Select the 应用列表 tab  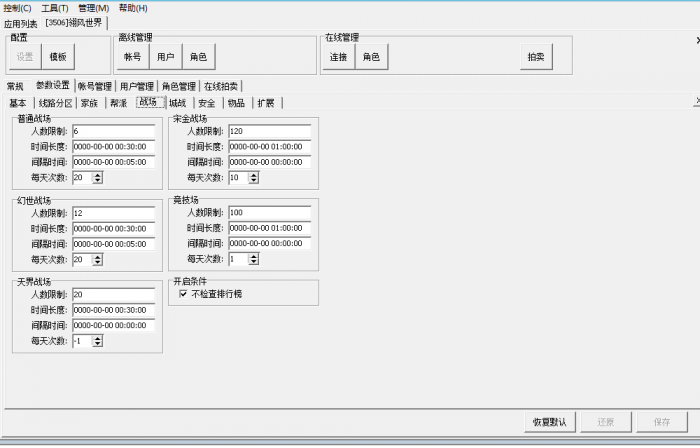coord(20,23)
